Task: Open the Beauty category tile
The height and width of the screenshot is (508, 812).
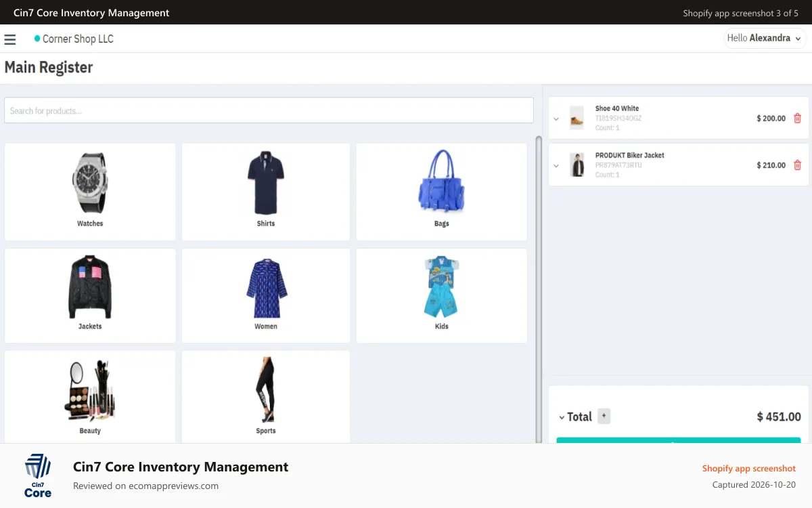Action: pos(90,397)
